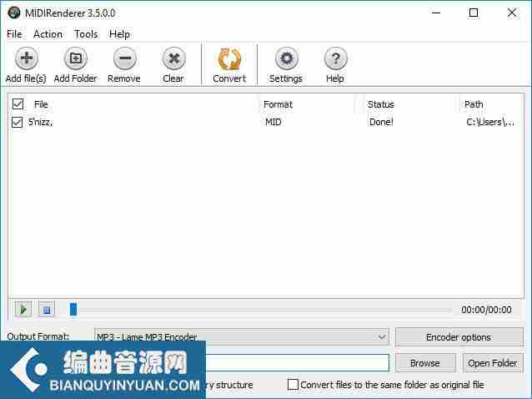Open the Tools menu
Screen dimensions: 532x399
pyautogui.click(x=86, y=34)
